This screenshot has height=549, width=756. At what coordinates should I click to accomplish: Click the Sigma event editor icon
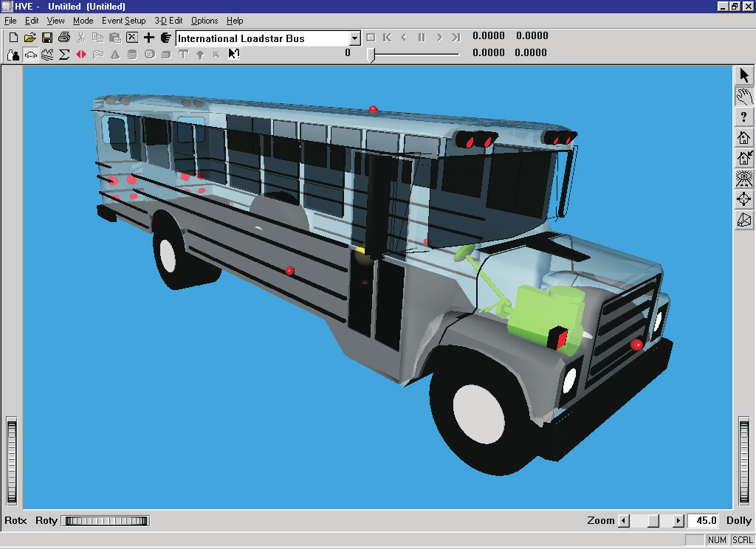click(x=64, y=55)
